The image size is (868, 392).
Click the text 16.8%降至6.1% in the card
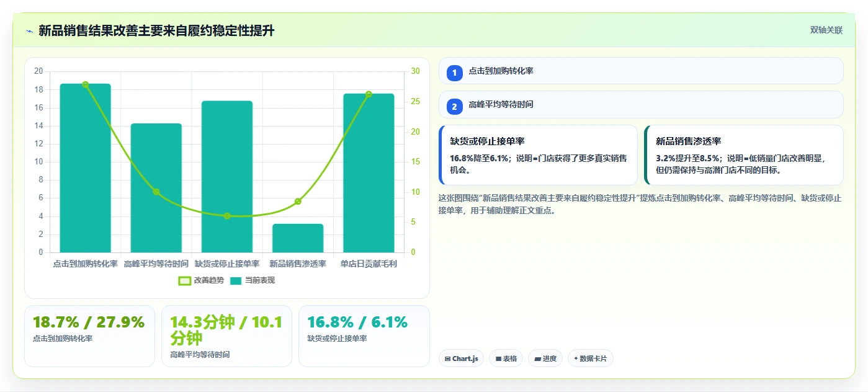480,158
